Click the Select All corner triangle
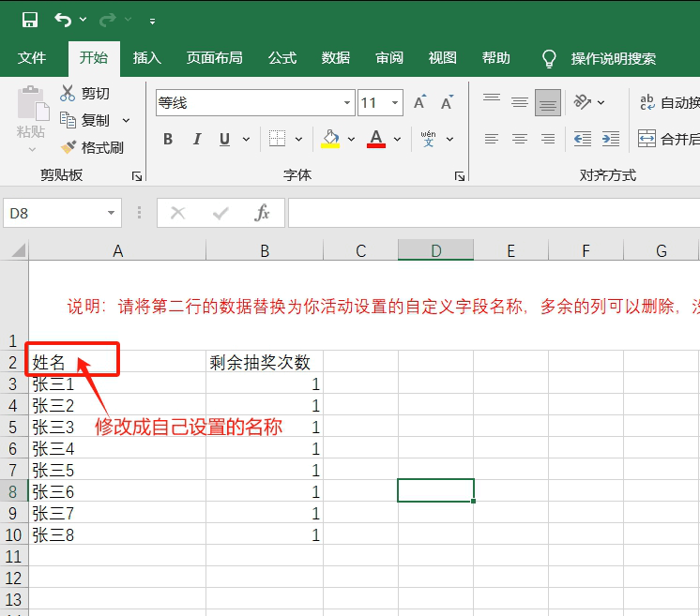This screenshot has width=700, height=616. (18, 250)
